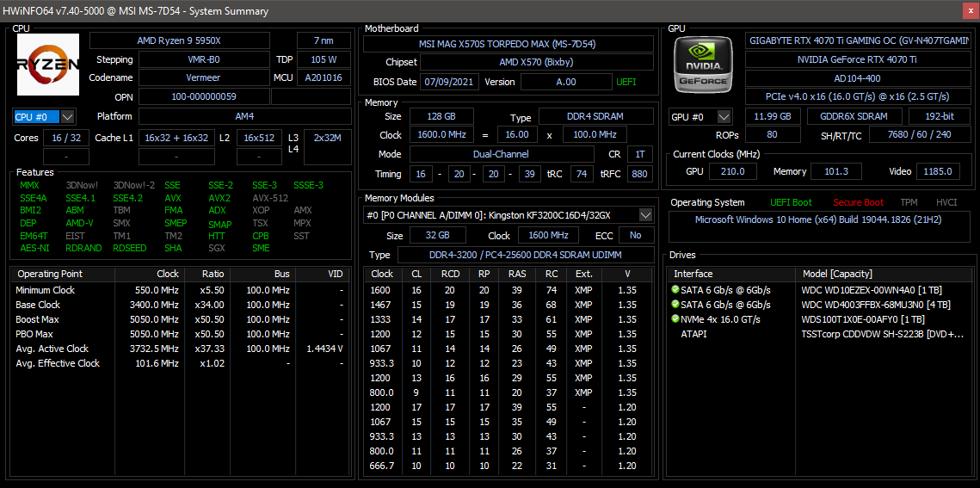Click the NVIDIA GeForce RTX 4070 Ti field
The height and width of the screenshot is (488, 980).
[x=858, y=60]
